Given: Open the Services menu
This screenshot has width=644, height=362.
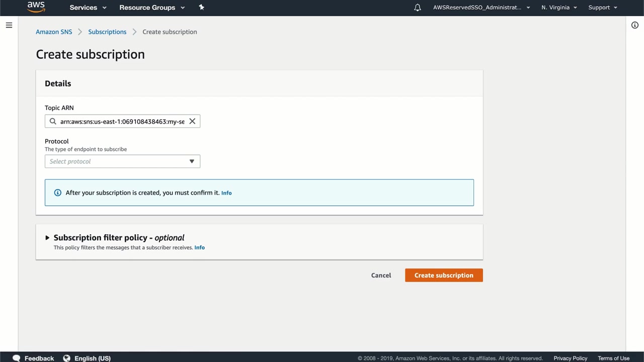Looking at the screenshot, I should [x=88, y=8].
